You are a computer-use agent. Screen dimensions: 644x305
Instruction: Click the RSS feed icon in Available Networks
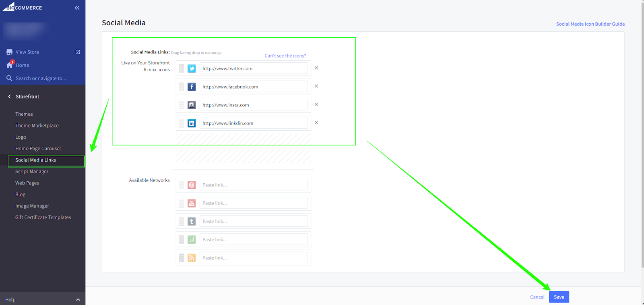(192, 258)
